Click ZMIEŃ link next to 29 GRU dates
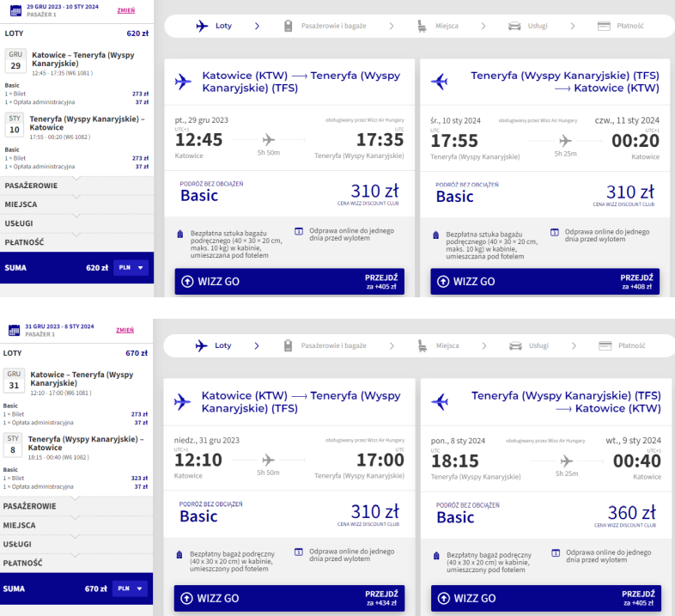Image resolution: width=675 pixels, height=616 pixels. tap(126, 10)
